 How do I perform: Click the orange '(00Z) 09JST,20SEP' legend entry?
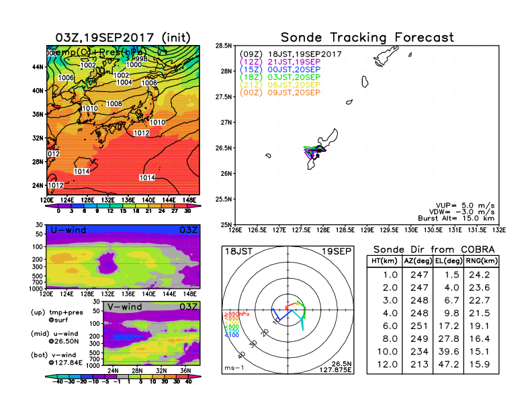(280, 93)
